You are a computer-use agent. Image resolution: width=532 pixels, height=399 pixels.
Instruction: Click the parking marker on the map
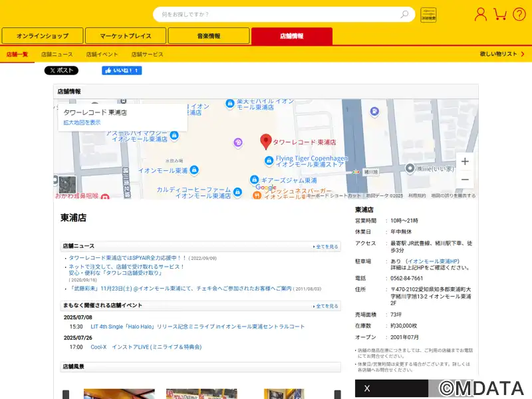[374, 111]
